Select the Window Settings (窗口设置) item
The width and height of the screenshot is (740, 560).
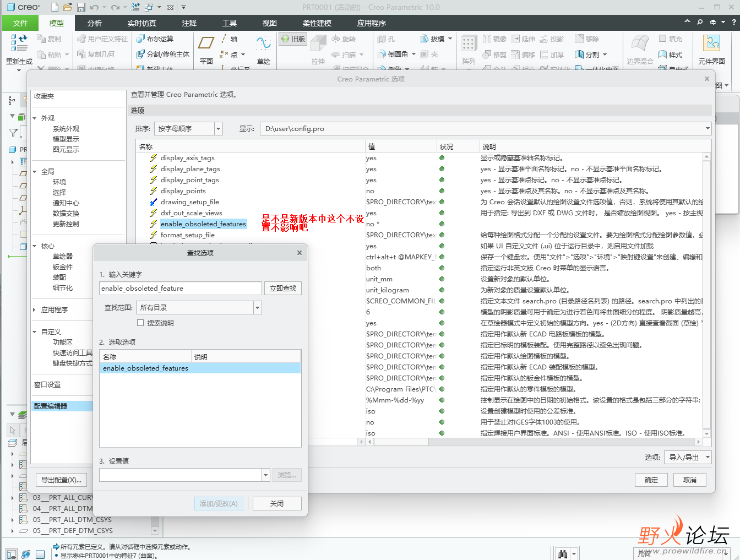tap(47, 385)
